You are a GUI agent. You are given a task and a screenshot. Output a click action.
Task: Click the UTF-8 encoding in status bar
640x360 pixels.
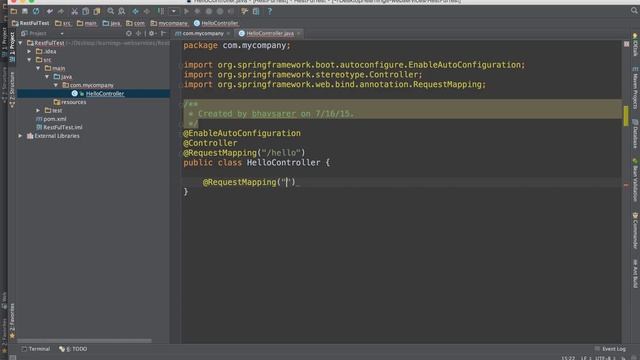point(603,358)
